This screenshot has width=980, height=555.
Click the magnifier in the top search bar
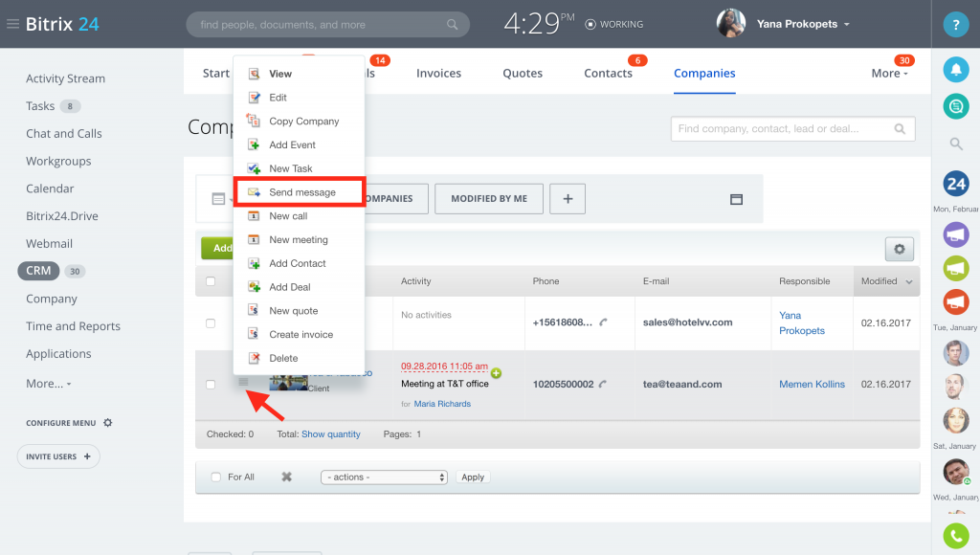(452, 24)
